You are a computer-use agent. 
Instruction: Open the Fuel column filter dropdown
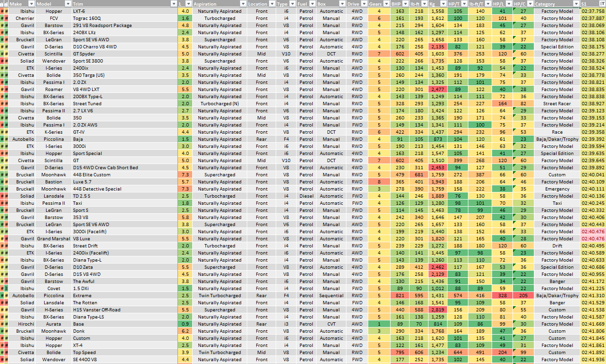pos(312,4)
